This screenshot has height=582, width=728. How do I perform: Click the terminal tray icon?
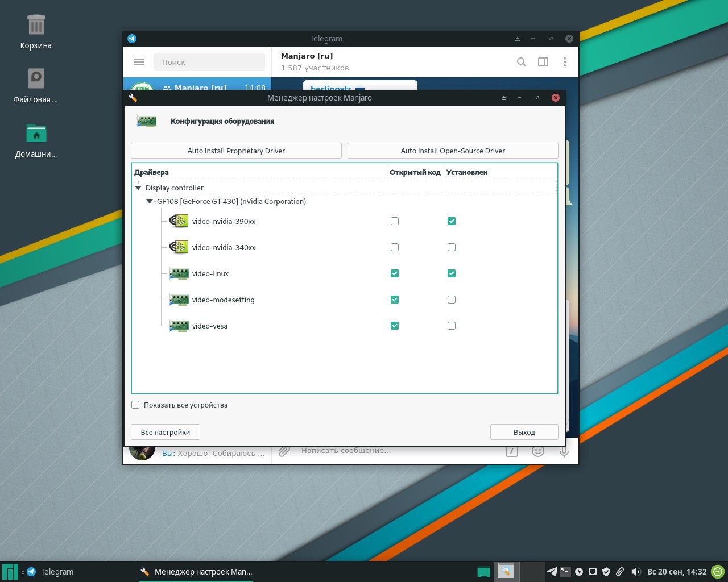pyautogui.click(x=565, y=572)
